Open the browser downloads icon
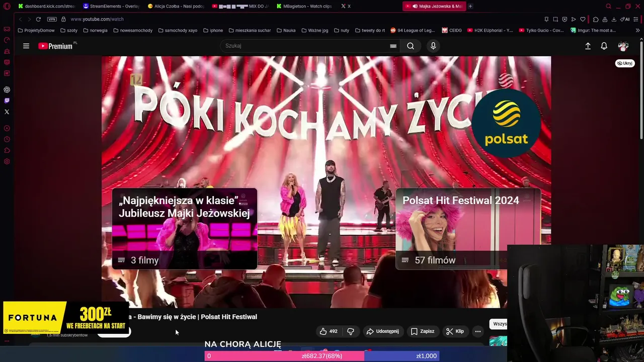 (614, 19)
